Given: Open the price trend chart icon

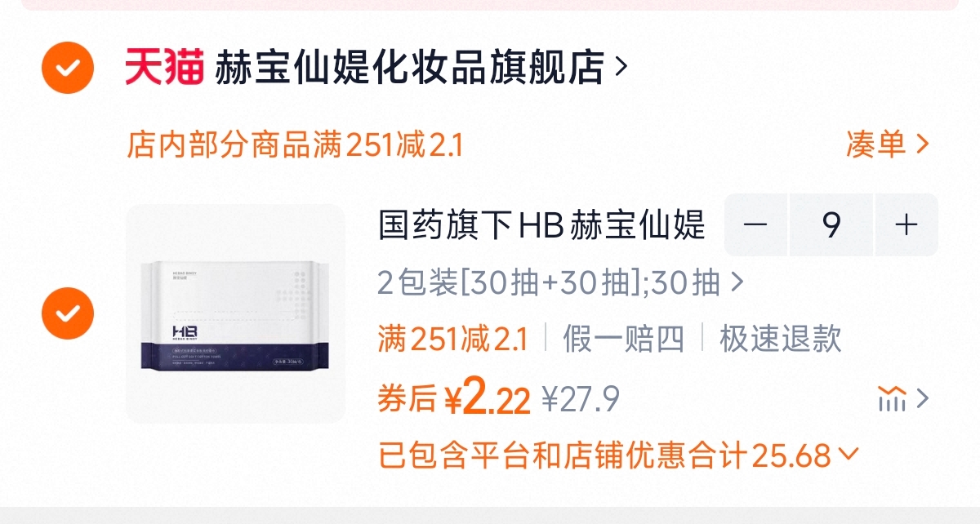Looking at the screenshot, I should point(892,399).
